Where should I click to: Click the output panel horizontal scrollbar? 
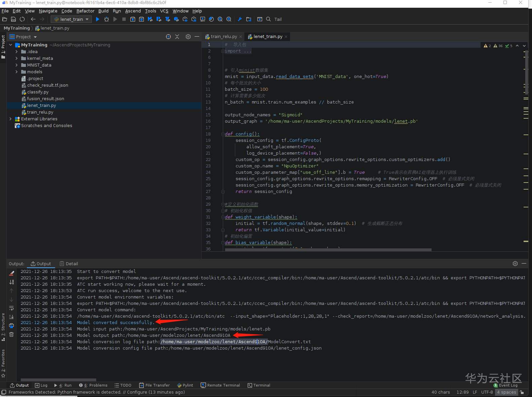pyautogui.click(x=58, y=380)
